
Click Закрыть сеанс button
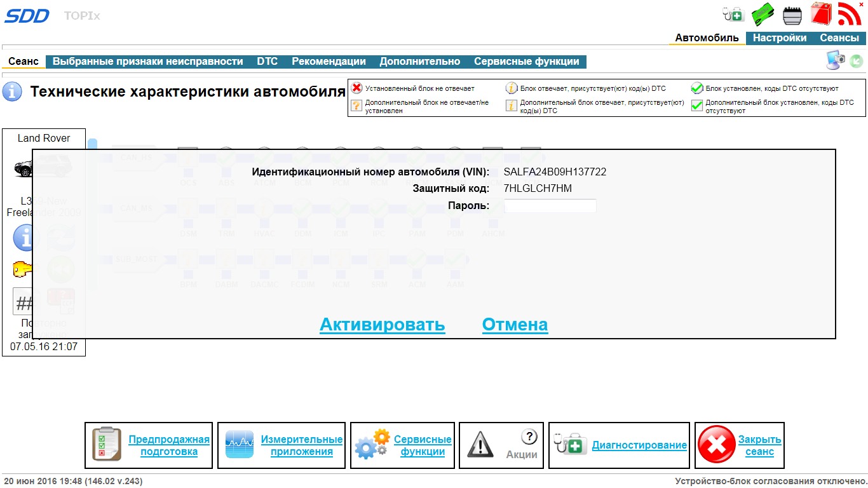tap(740, 445)
